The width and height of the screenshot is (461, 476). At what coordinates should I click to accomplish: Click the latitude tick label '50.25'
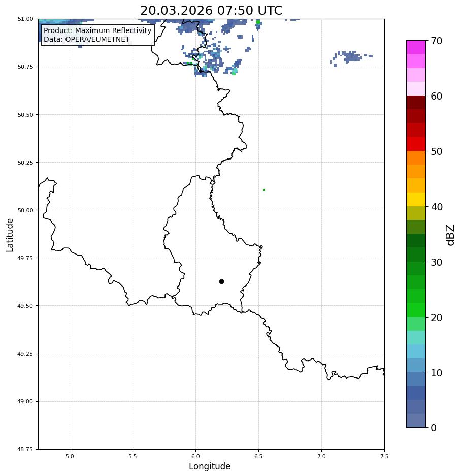(x=25, y=163)
